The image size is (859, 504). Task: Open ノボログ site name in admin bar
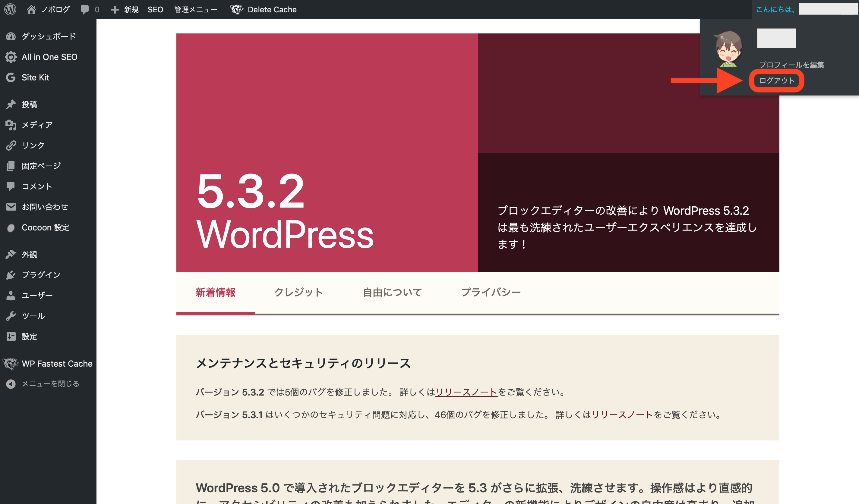[x=55, y=10]
